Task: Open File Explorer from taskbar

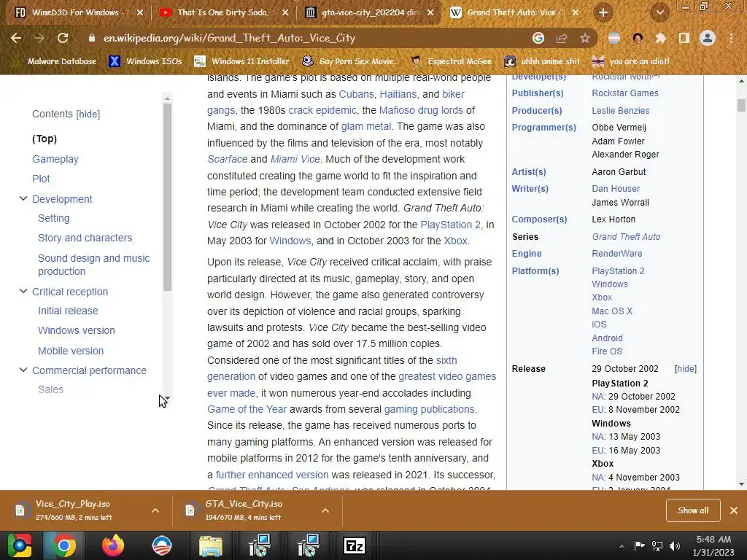Action: [210, 545]
